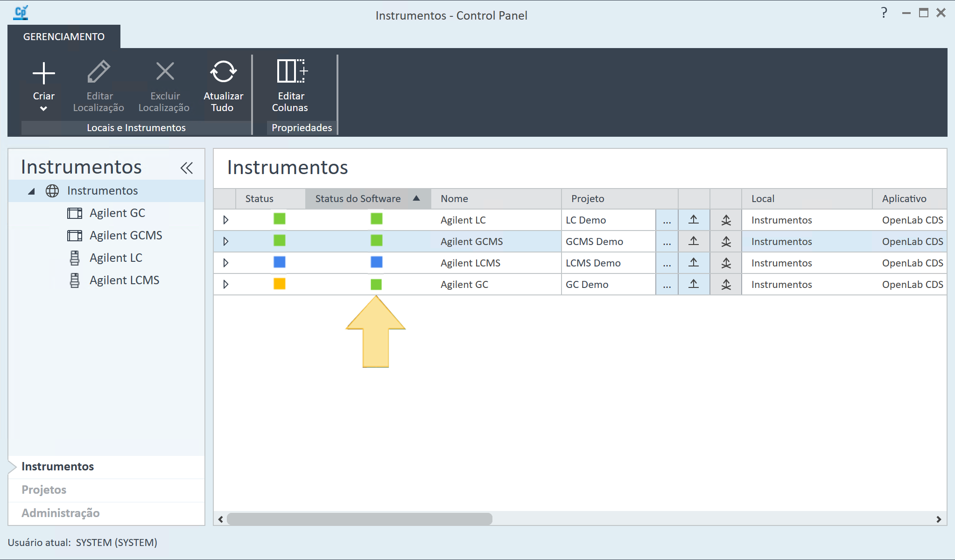Open the Instrumentos navigation section
Viewport: 955px width, 560px height.
click(106, 467)
